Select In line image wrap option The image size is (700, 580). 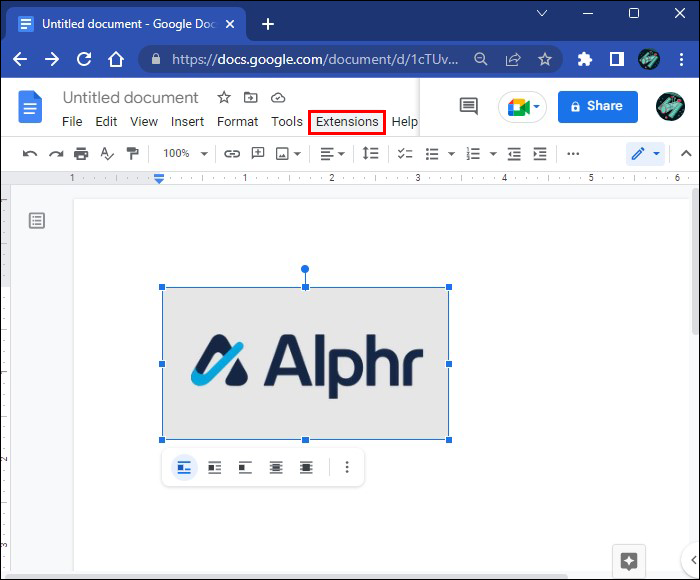(184, 467)
